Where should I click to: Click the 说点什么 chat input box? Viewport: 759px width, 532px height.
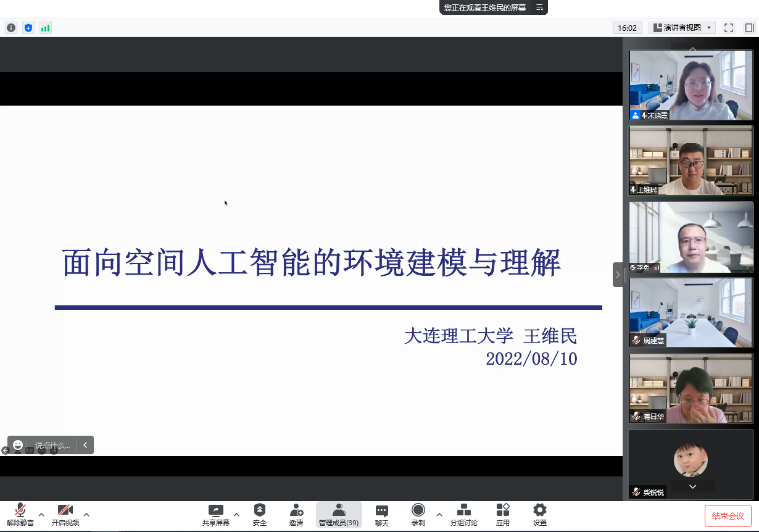coord(52,445)
